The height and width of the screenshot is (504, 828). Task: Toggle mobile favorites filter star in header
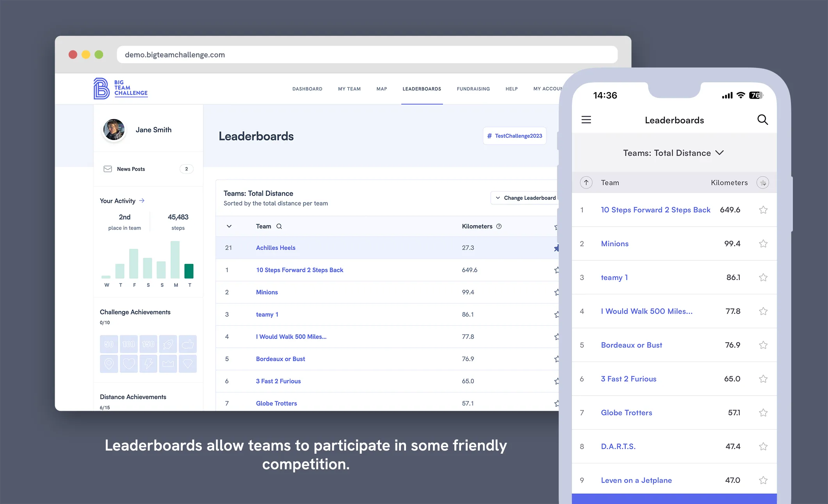(762, 183)
